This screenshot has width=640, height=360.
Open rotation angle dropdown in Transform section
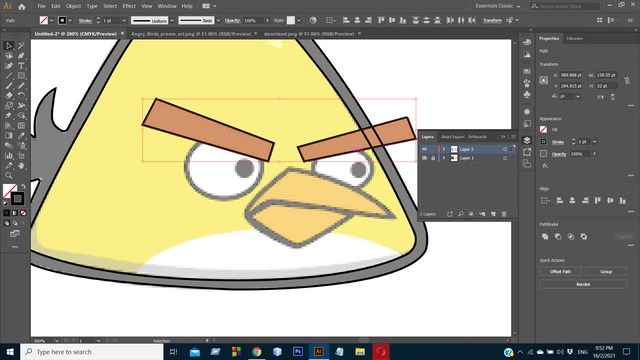coord(578,97)
